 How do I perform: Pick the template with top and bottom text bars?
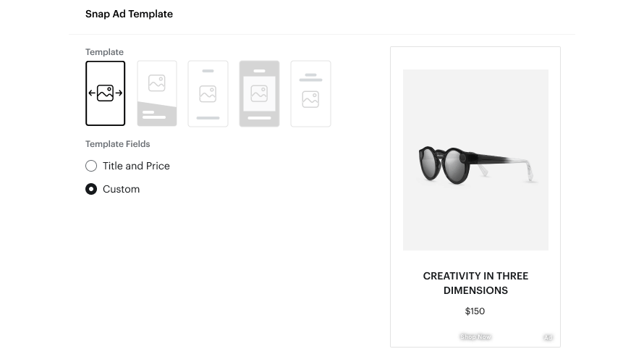coord(208,93)
